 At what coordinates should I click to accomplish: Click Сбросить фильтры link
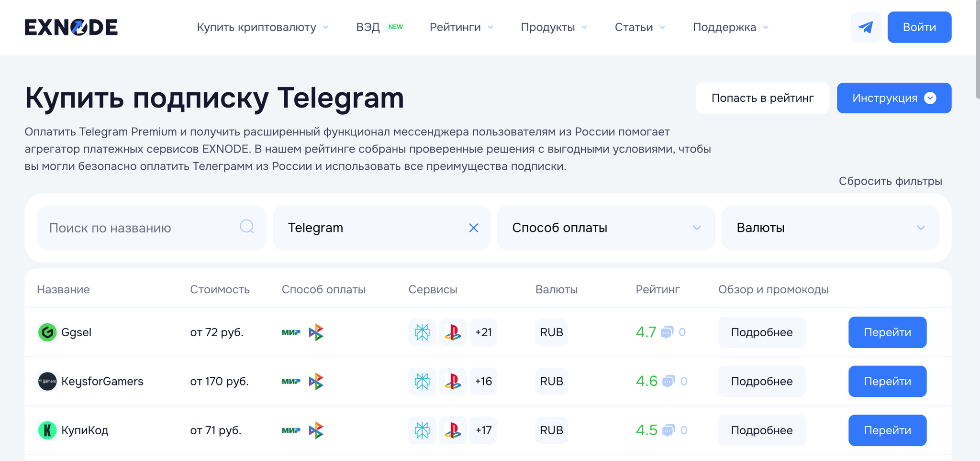pos(890,181)
